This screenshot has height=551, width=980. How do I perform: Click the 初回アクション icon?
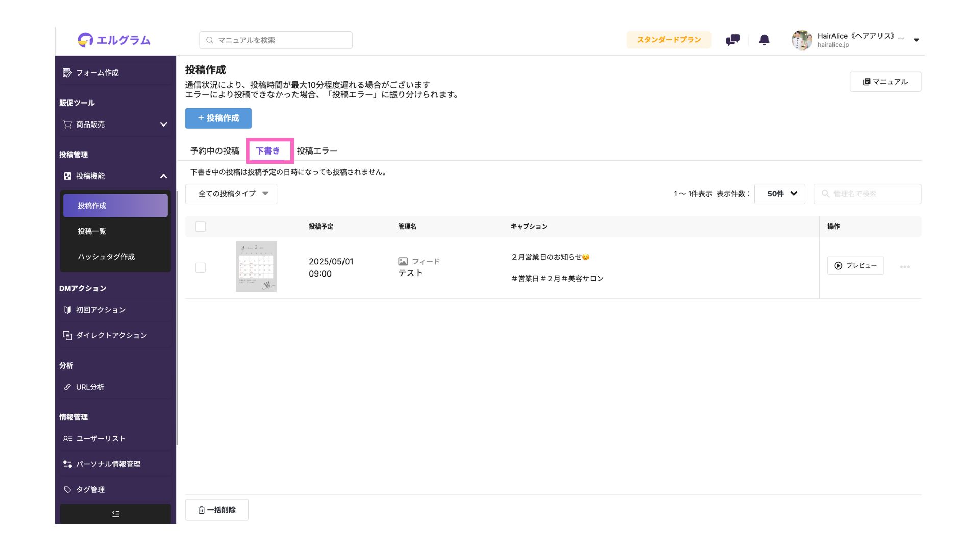click(67, 310)
